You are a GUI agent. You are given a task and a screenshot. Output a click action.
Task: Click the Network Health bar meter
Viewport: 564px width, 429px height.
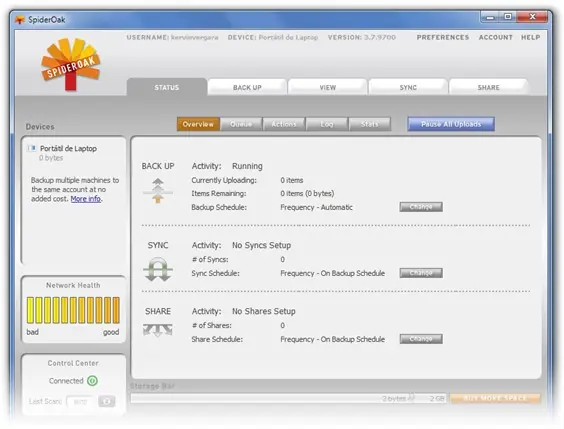pos(73,310)
